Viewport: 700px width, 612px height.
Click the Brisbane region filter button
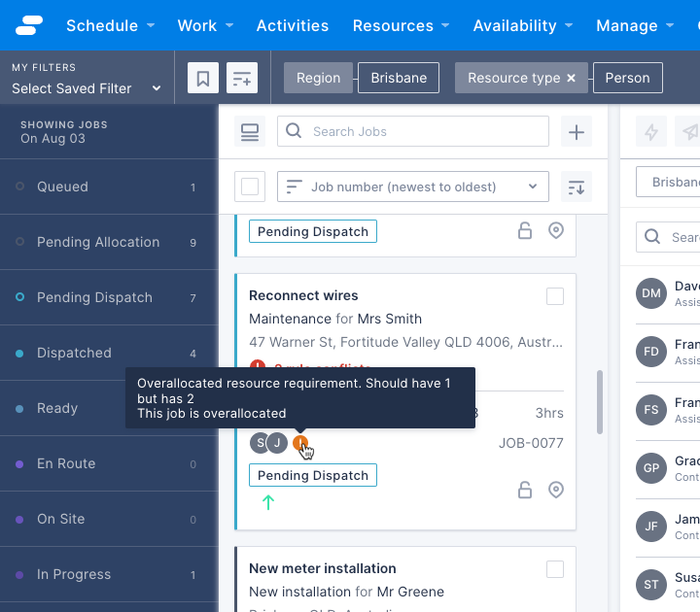tap(399, 79)
